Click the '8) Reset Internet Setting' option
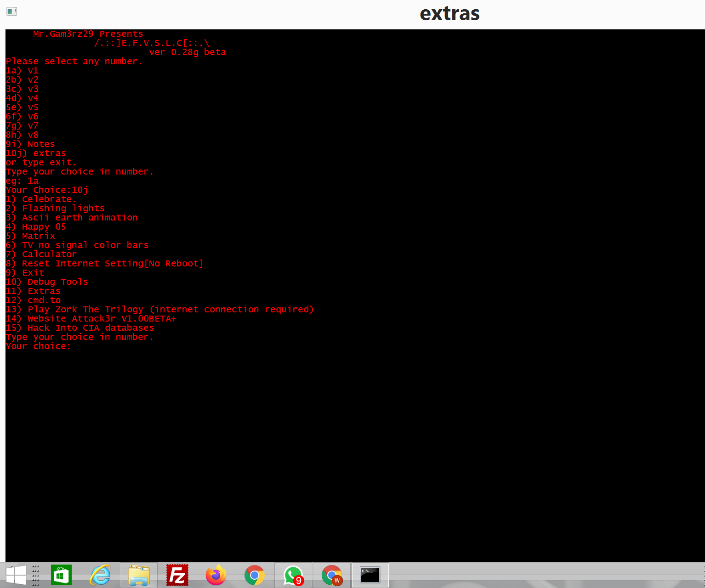 (x=104, y=264)
